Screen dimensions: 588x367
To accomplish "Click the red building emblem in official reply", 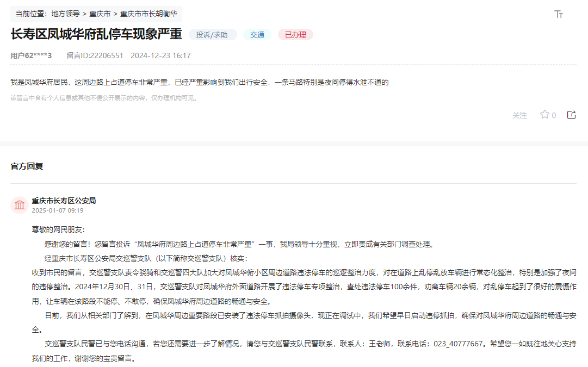I will pos(20,205).
